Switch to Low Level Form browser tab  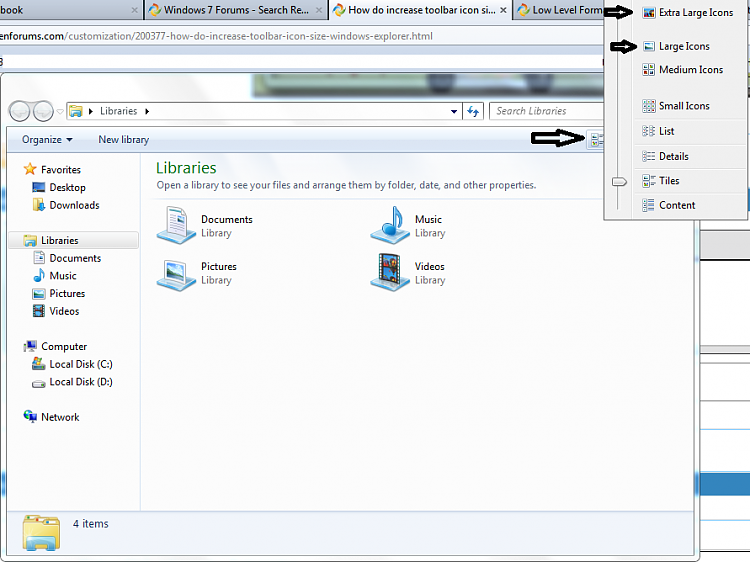tap(559, 10)
